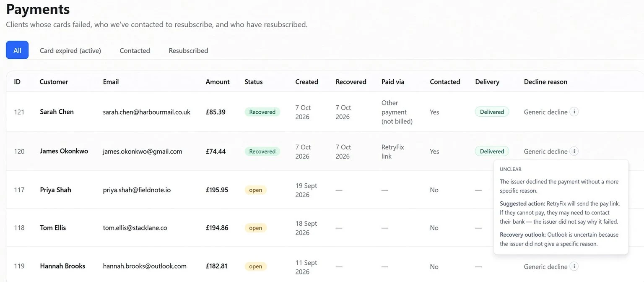The height and width of the screenshot is (282, 644).
Task: Click the Amount column header
Action: [x=218, y=82]
